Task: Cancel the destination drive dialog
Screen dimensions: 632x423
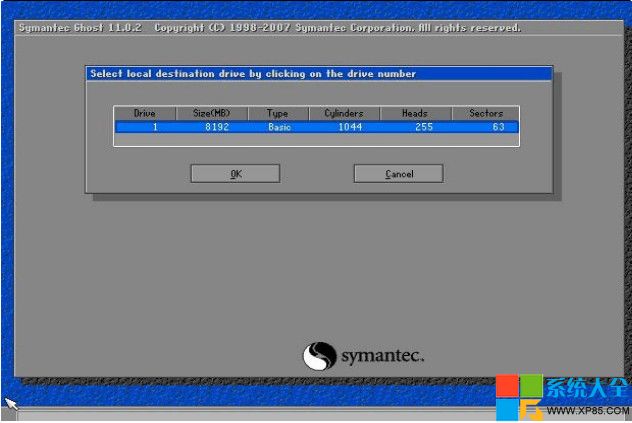Action: [x=399, y=174]
